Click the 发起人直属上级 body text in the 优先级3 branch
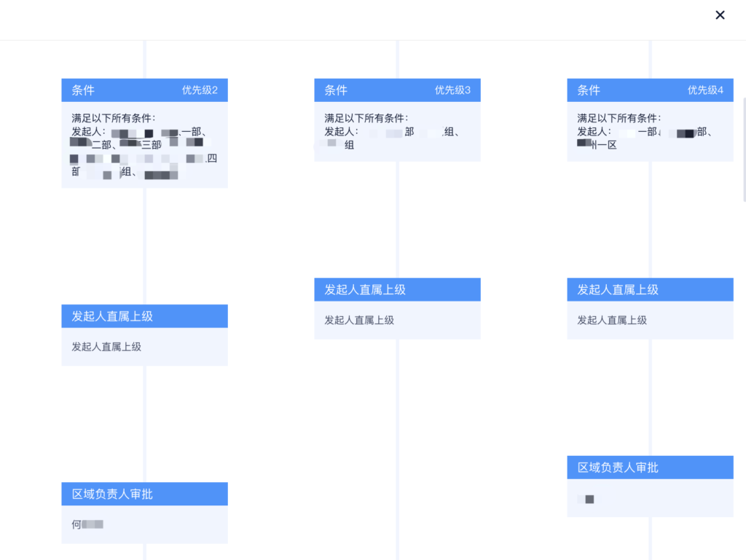The height and width of the screenshot is (560, 746). tap(359, 320)
